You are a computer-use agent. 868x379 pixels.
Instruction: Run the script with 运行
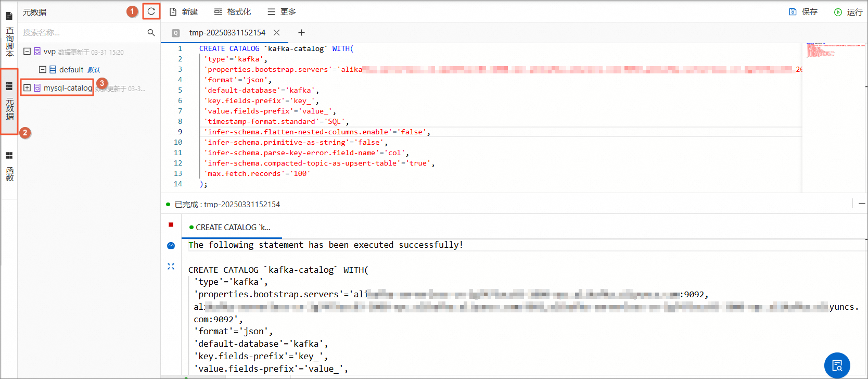click(x=848, y=11)
